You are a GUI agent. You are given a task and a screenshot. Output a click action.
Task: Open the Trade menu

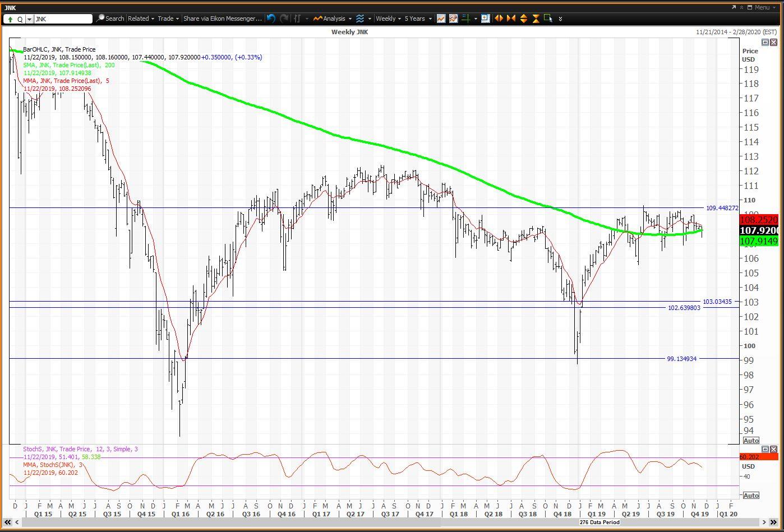pyautogui.click(x=167, y=18)
